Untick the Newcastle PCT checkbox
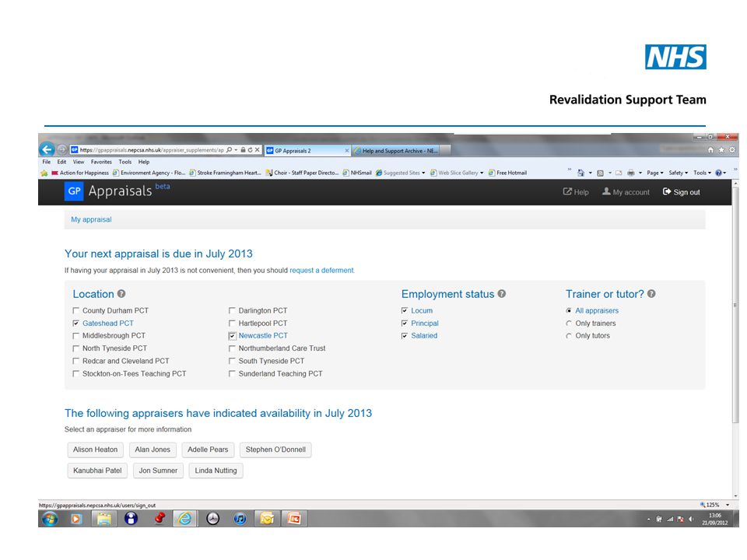747x560 pixels. [232, 336]
